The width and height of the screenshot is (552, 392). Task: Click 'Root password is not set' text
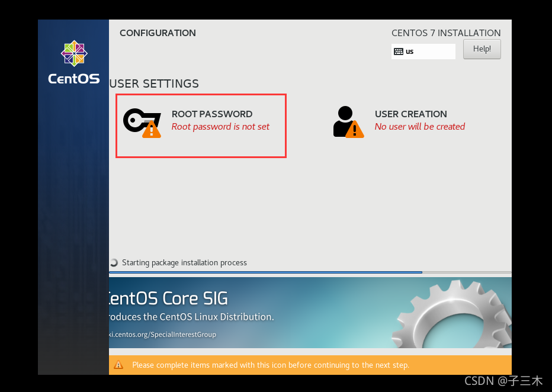pyautogui.click(x=220, y=127)
